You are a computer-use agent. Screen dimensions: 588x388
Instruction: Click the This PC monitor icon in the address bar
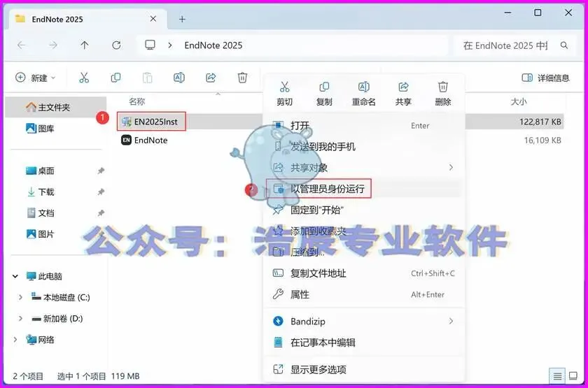coord(150,45)
